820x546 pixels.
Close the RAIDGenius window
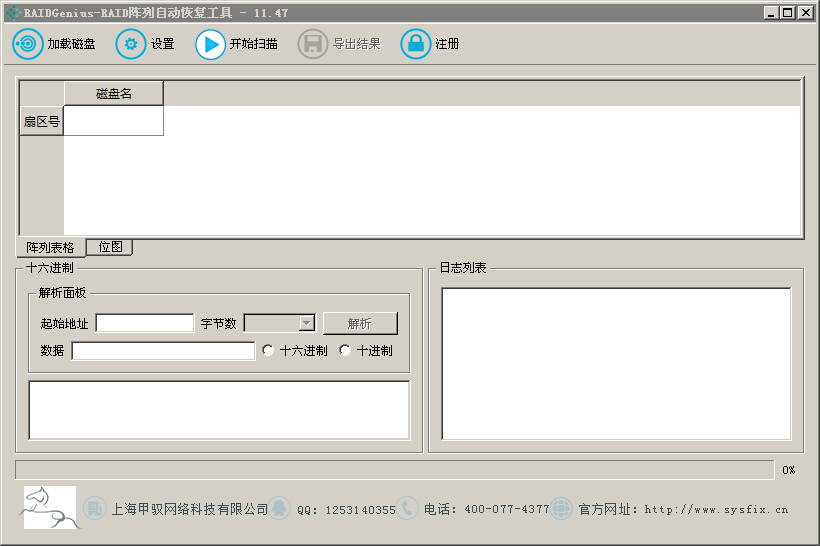pos(805,13)
